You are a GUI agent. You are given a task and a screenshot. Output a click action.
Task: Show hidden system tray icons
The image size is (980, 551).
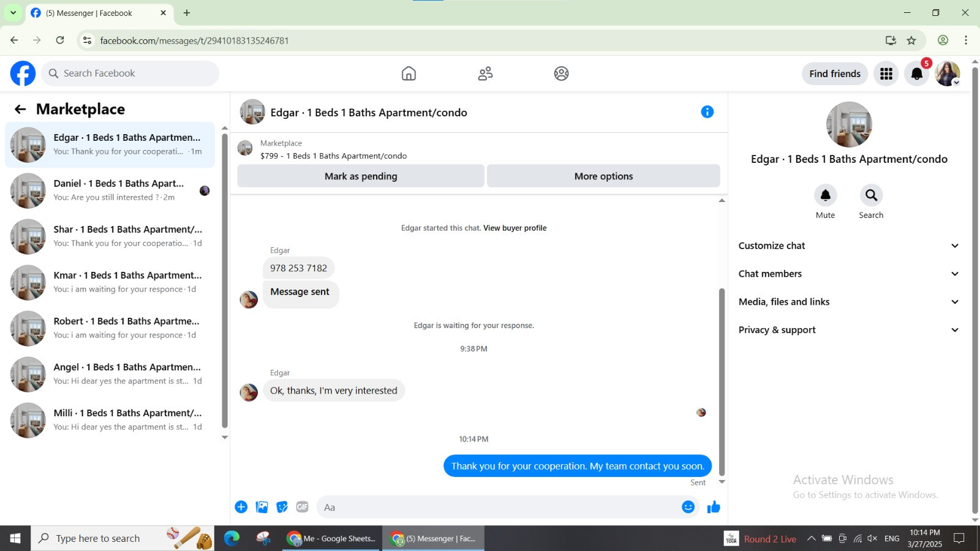[x=811, y=539]
